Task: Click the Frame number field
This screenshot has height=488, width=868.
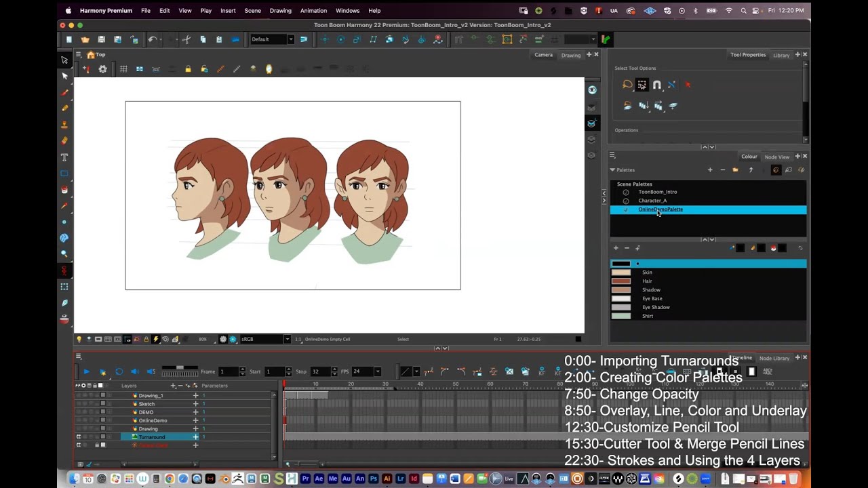Action: 228,371
